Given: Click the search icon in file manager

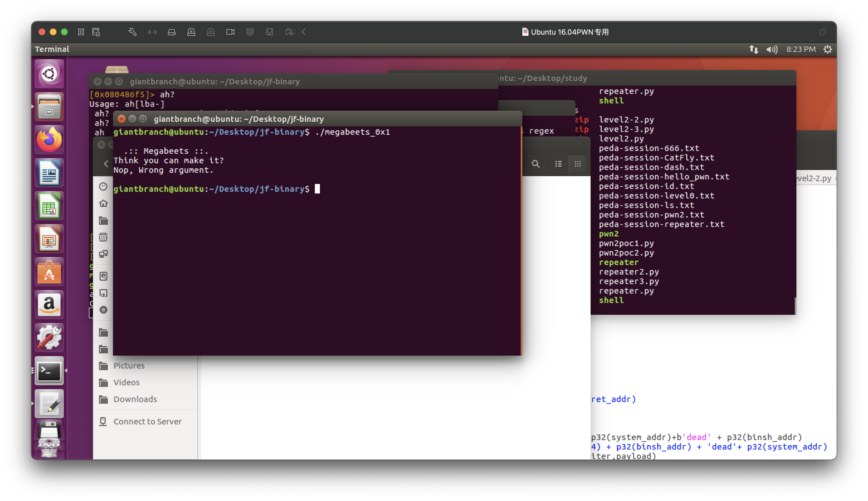Looking at the screenshot, I should 536,164.
